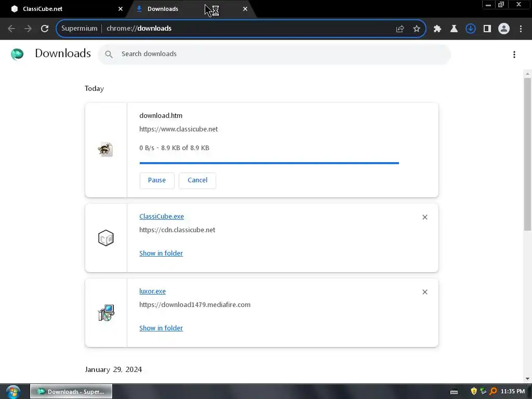
Task: Open the downloads bubble in toolbar
Action: pyautogui.click(x=471, y=29)
